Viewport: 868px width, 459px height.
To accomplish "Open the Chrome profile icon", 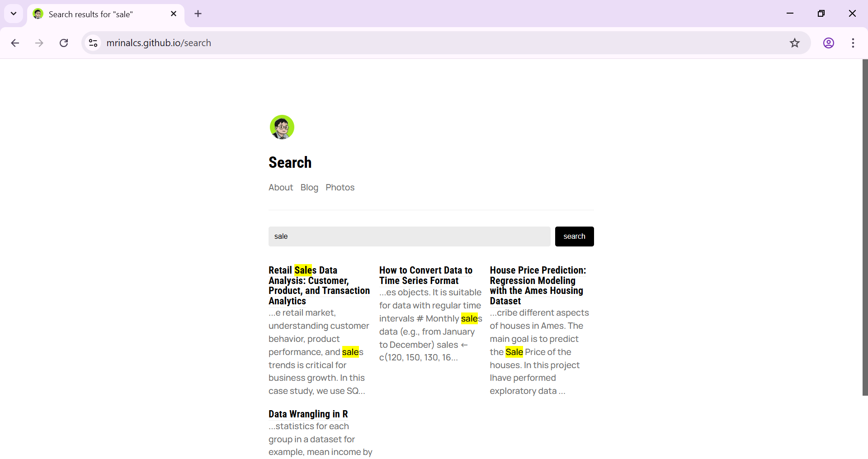I will pyautogui.click(x=828, y=43).
